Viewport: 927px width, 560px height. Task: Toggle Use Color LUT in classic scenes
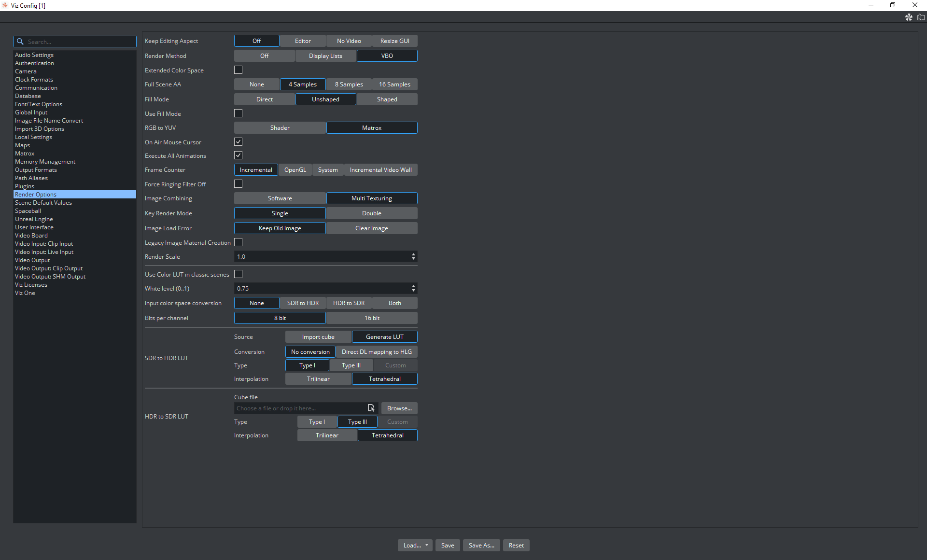(x=238, y=274)
